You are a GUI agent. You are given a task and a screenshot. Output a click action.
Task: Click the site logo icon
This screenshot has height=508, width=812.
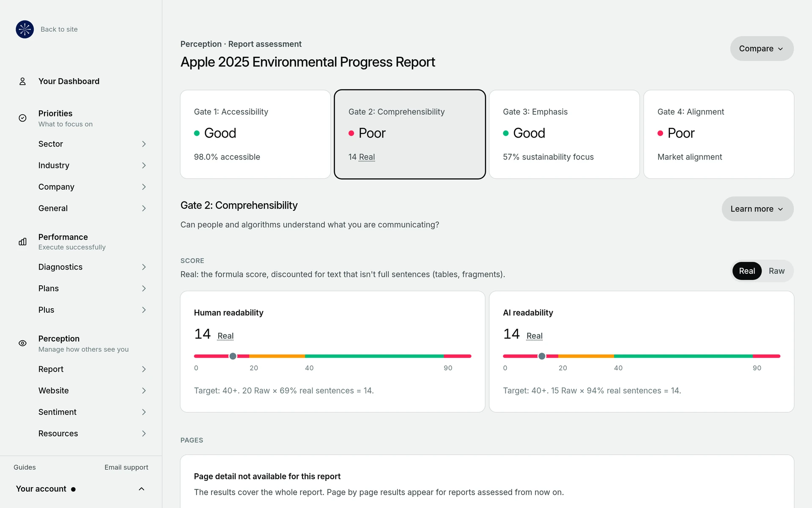[x=25, y=29]
